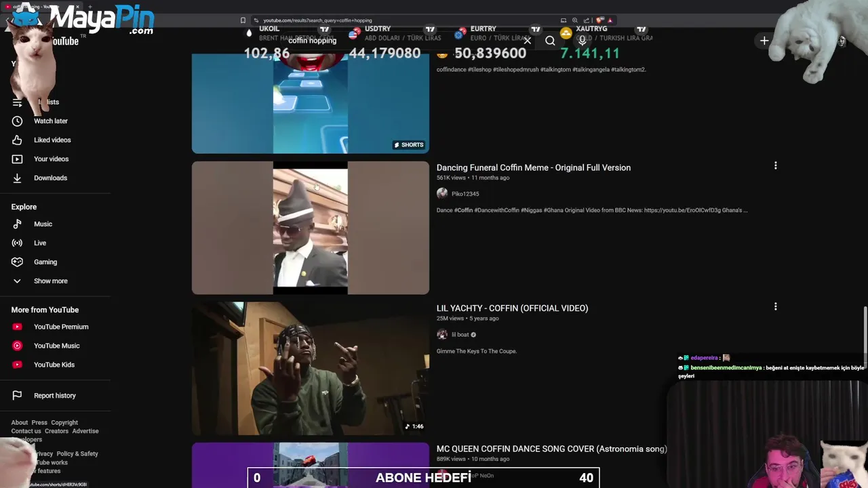Viewport: 868px width, 488px height.
Task: Click the Brave rewards triangle icon
Action: coord(610,20)
